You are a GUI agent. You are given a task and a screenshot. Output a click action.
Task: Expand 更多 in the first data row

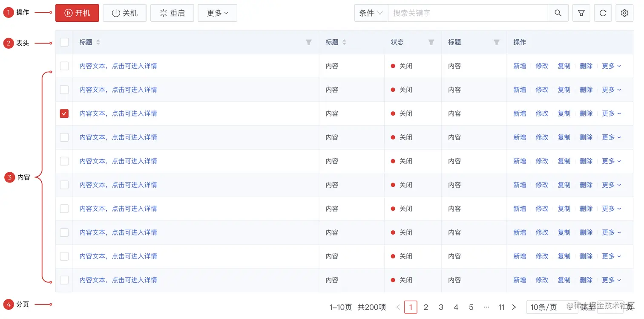pyautogui.click(x=612, y=66)
